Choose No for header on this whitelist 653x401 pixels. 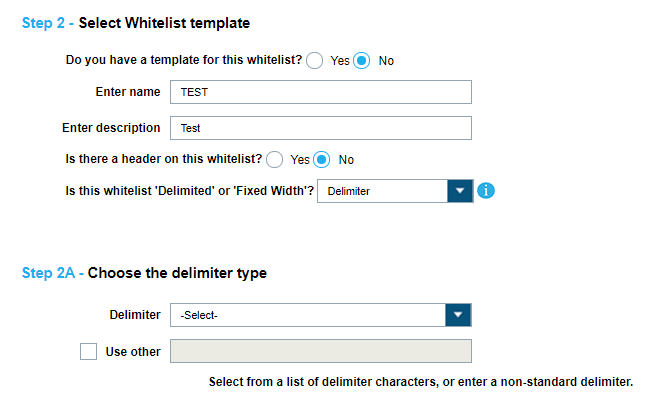point(322,159)
